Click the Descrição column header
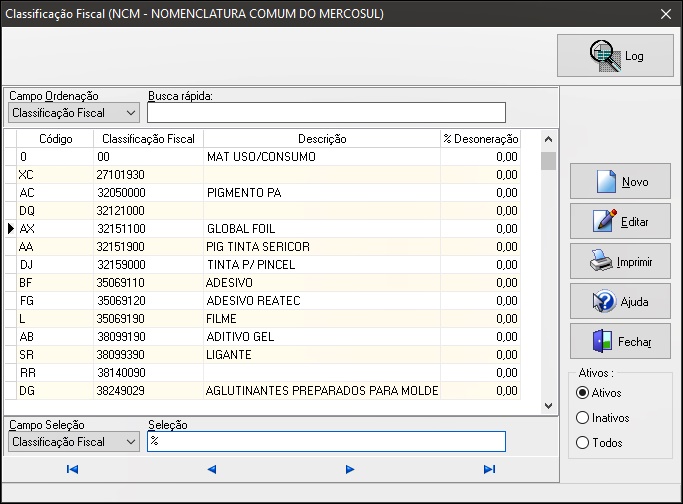 322,139
